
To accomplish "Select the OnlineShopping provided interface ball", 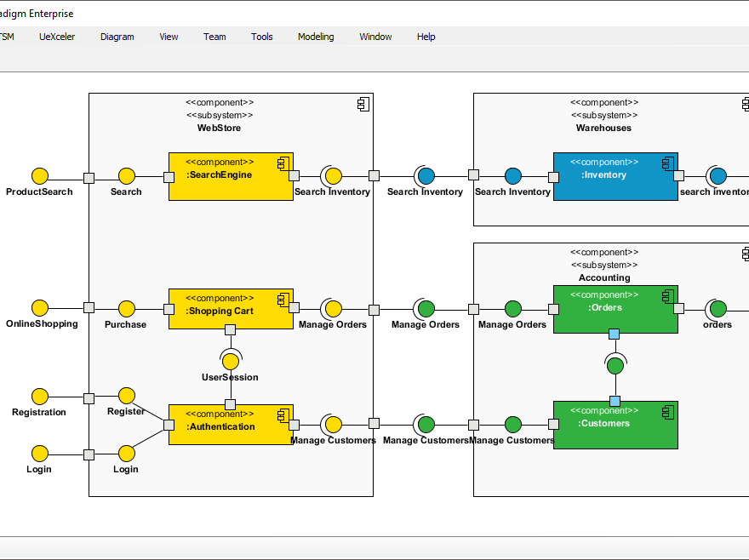I will click(39, 310).
